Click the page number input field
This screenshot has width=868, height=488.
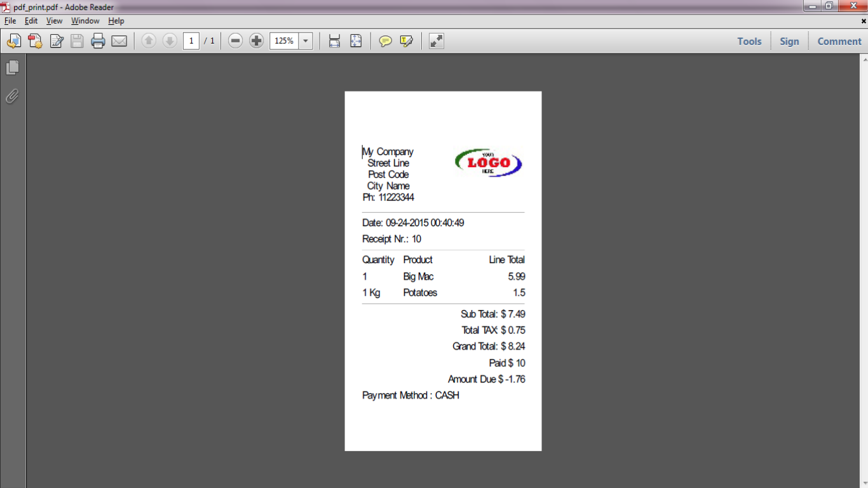[191, 41]
